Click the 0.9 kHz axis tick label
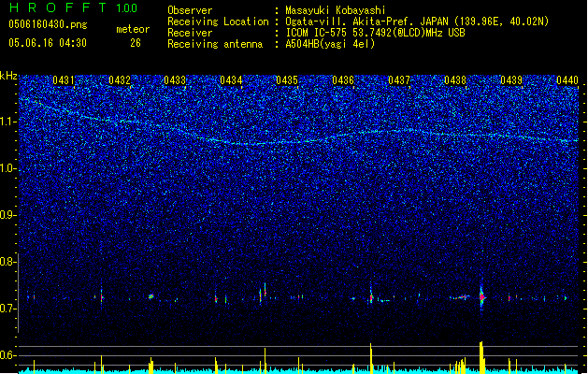This screenshot has height=374, width=588. (x=8, y=215)
